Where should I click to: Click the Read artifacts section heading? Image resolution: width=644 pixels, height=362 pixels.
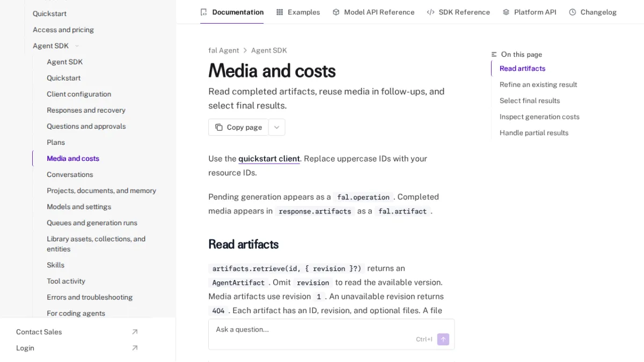point(244,245)
